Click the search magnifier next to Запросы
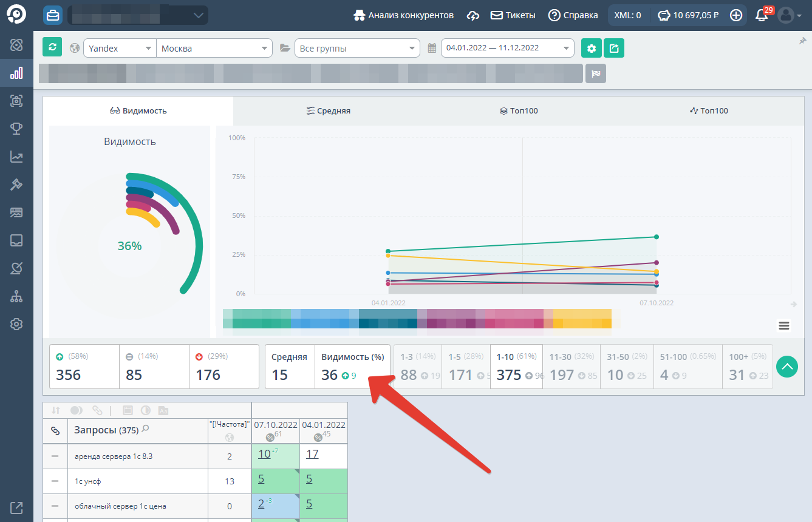The width and height of the screenshot is (812, 522). click(x=145, y=429)
